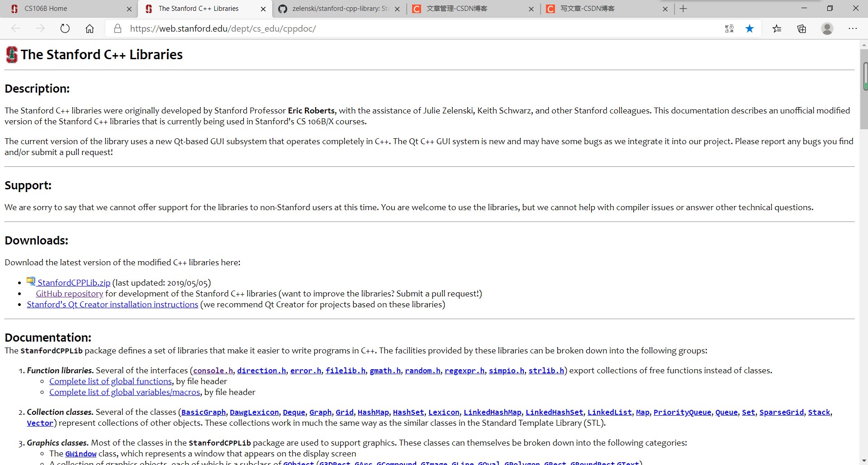Open the Map class link

pyautogui.click(x=643, y=412)
